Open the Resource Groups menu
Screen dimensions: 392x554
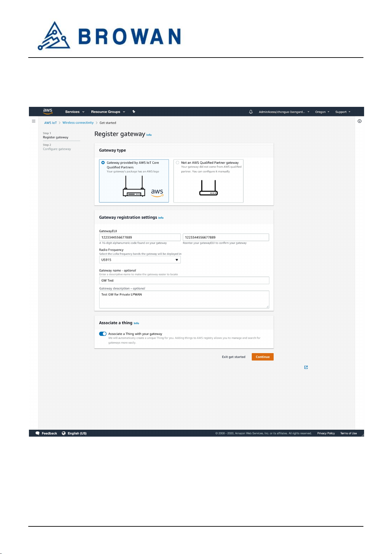click(108, 112)
